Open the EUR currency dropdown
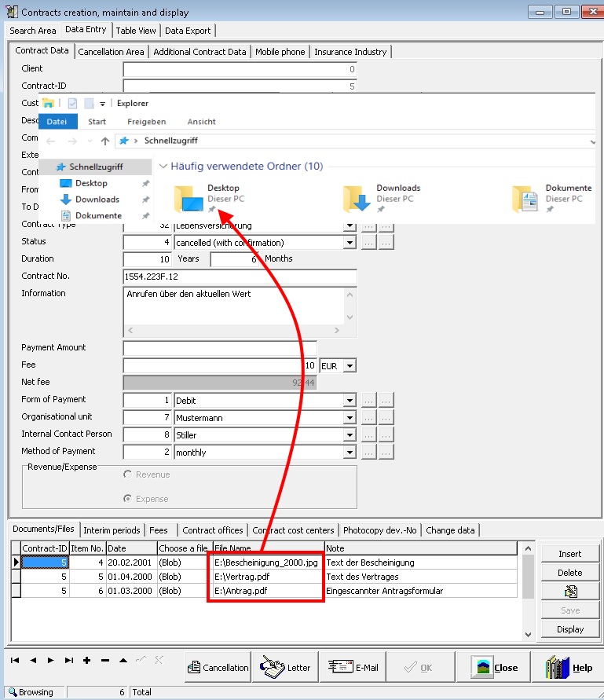 (350, 365)
